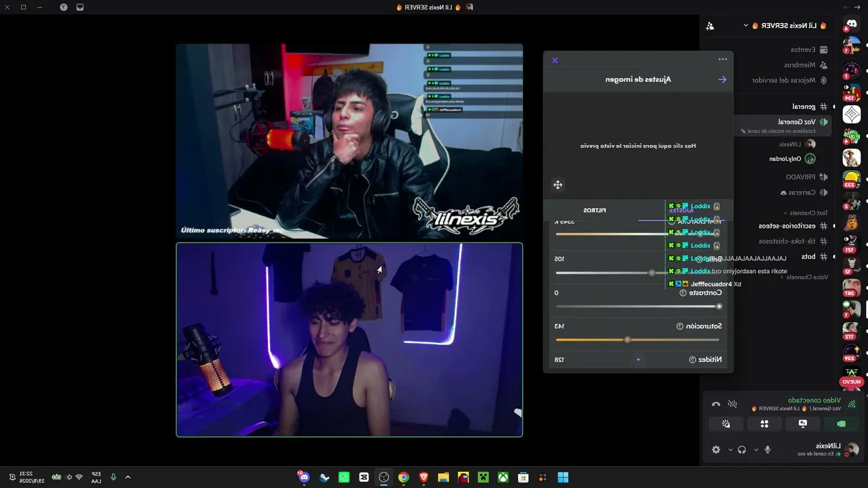Open Miembros in the server sidebar
Image resolution: width=868 pixels, height=488 pixels.
point(806,65)
